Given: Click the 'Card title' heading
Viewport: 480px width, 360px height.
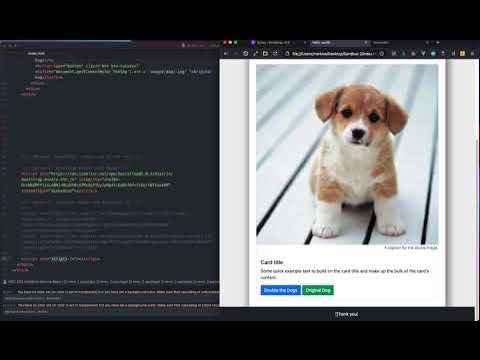Looking at the screenshot, I should coord(272,262).
